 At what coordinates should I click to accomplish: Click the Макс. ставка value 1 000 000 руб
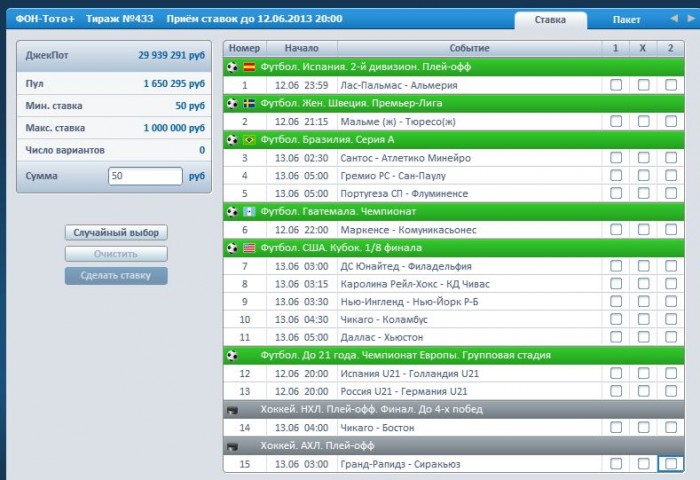tap(174, 128)
